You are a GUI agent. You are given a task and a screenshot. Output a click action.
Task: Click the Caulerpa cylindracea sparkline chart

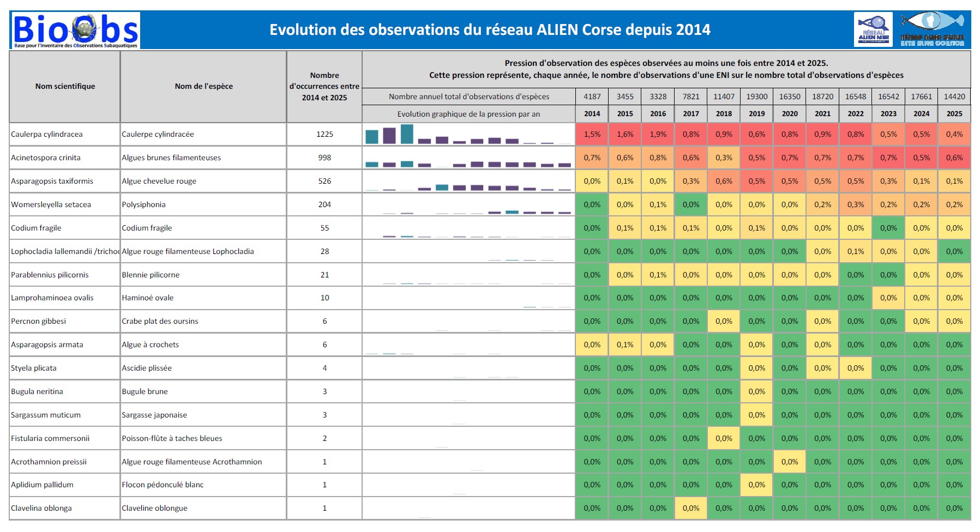click(x=468, y=134)
